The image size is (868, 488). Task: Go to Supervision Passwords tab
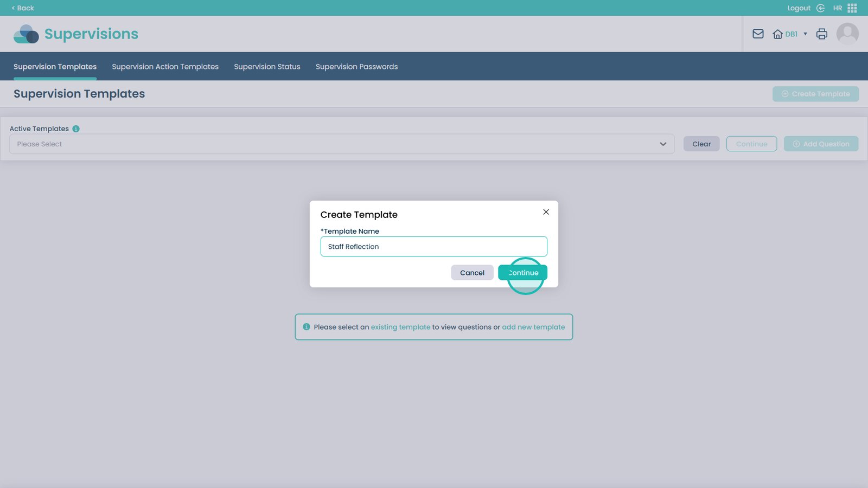tap(356, 67)
